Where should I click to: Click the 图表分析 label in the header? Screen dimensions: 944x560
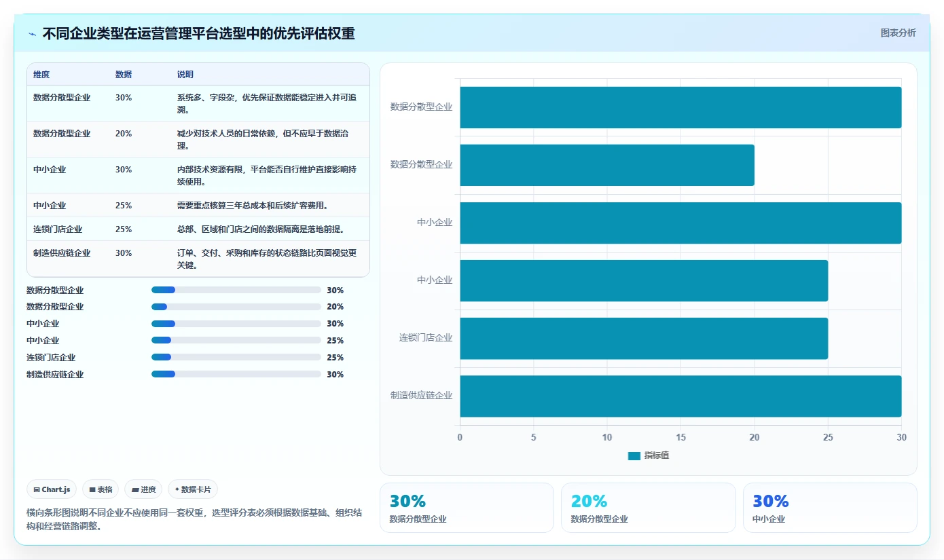pos(898,33)
